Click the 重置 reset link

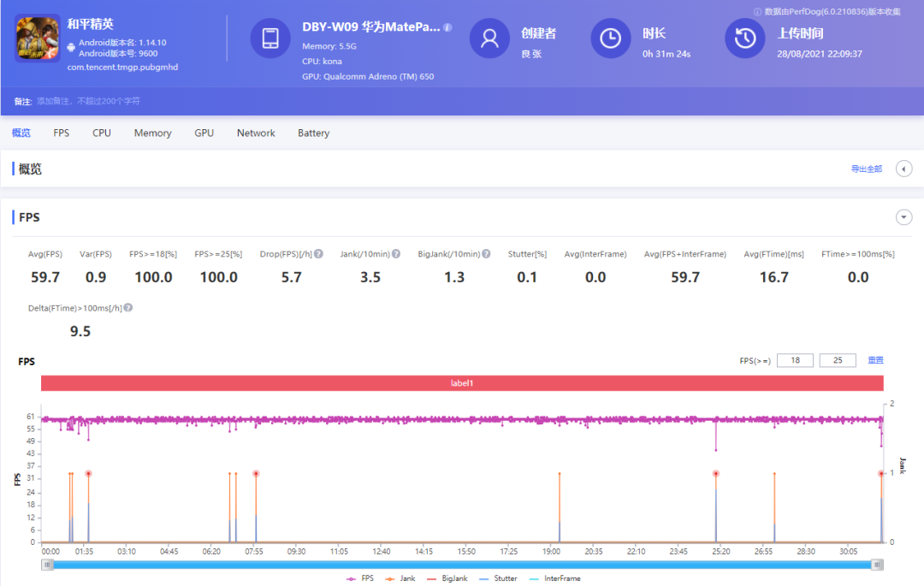coord(875,361)
